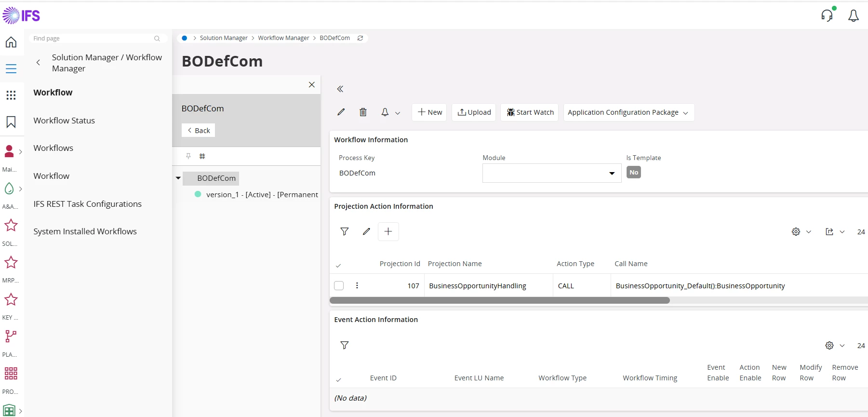
Task: Click the Upload button
Action: tap(474, 112)
